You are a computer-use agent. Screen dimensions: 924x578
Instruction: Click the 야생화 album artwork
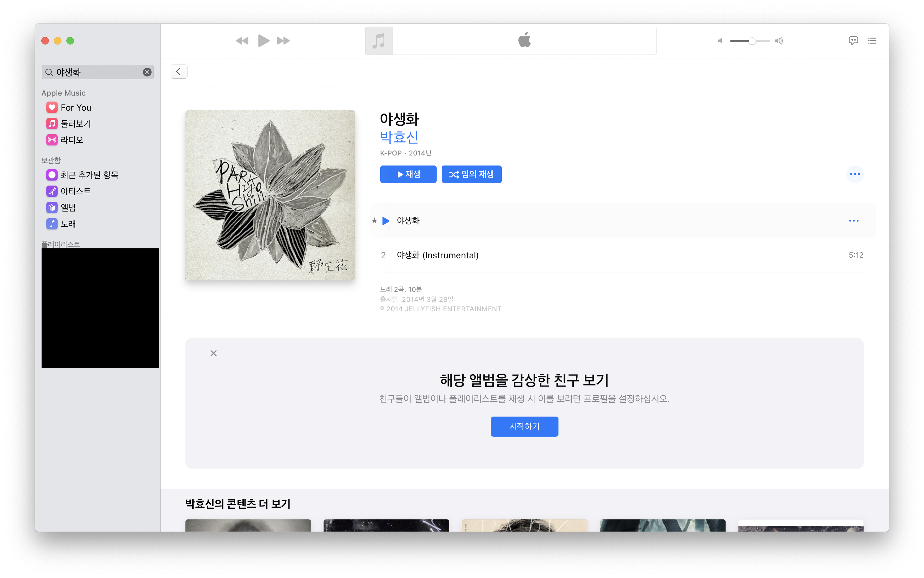click(x=270, y=195)
